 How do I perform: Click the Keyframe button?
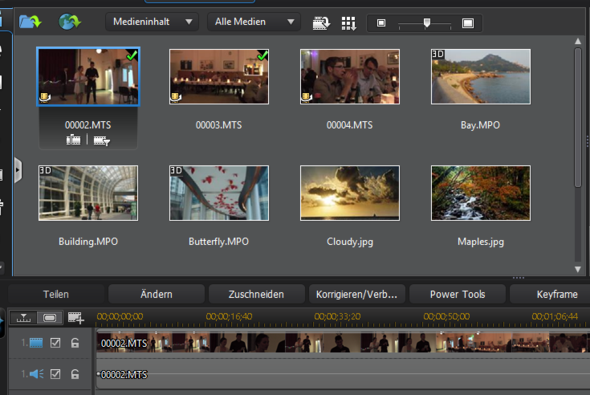click(557, 294)
